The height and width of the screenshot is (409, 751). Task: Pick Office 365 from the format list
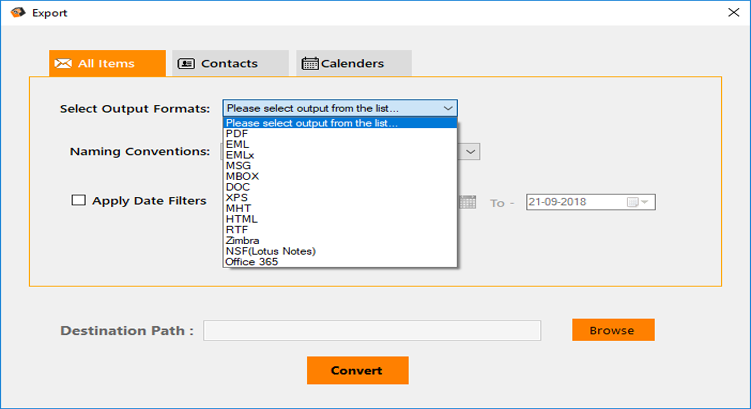click(252, 262)
